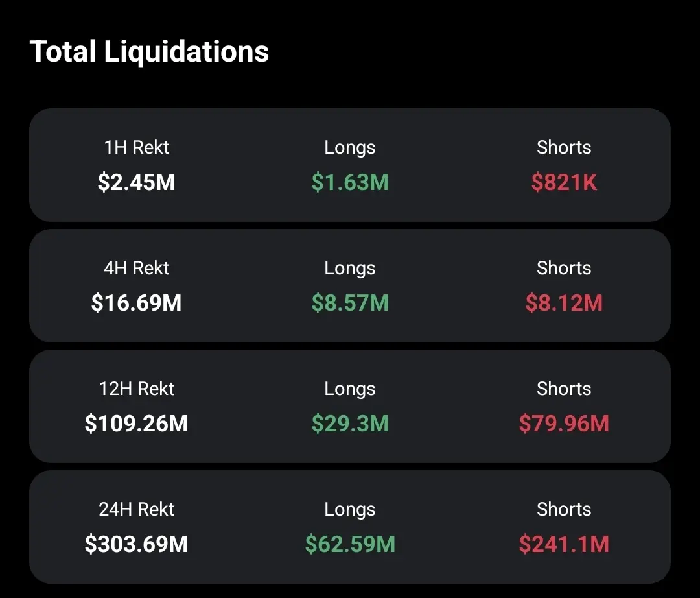
Task: Click Shorts label in 1H card
Action: [x=564, y=148]
